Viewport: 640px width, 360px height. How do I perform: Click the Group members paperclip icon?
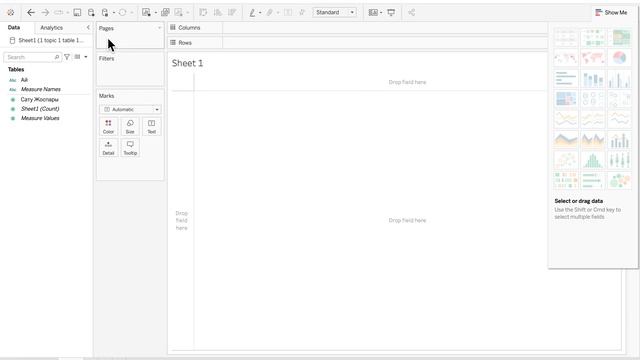270,13
